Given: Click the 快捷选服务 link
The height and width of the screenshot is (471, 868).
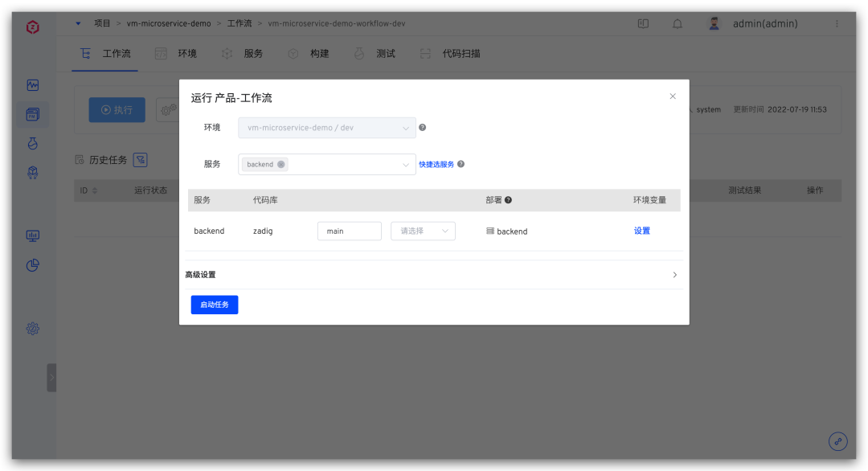Looking at the screenshot, I should pyautogui.click(x=436, y=165).
